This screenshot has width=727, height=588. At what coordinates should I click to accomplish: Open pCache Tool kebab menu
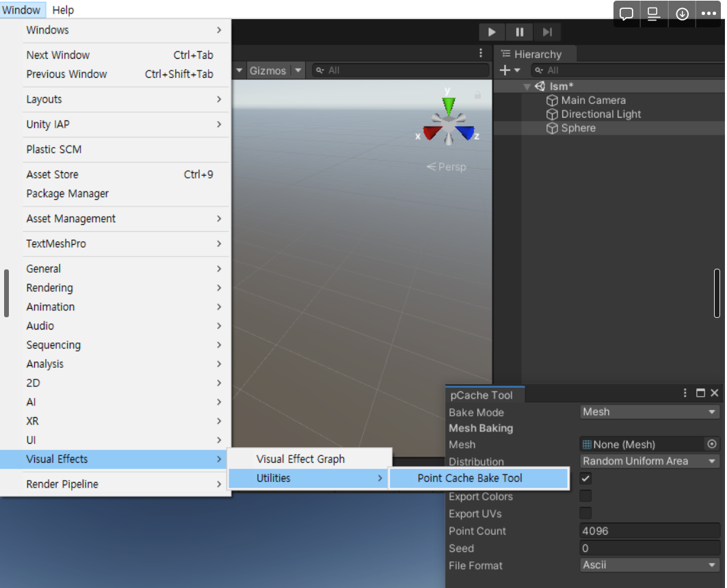685,393
